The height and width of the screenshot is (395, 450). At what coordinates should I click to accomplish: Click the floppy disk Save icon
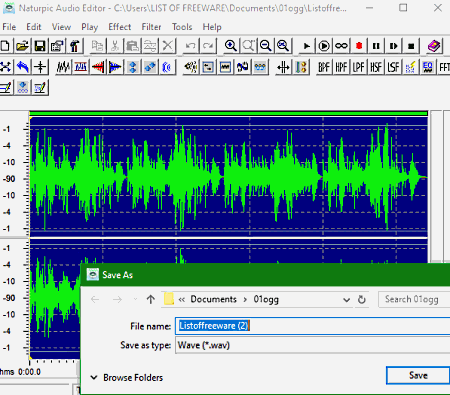point(40,46)
